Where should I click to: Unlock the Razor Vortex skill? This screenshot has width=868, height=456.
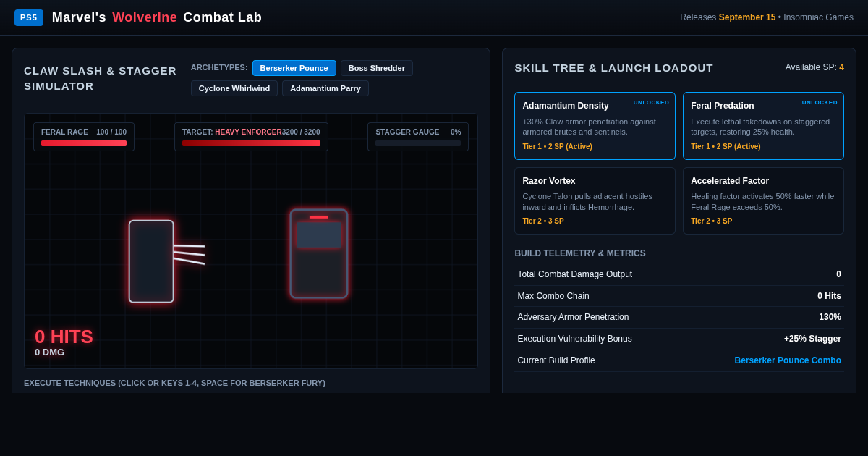(595, 200)
